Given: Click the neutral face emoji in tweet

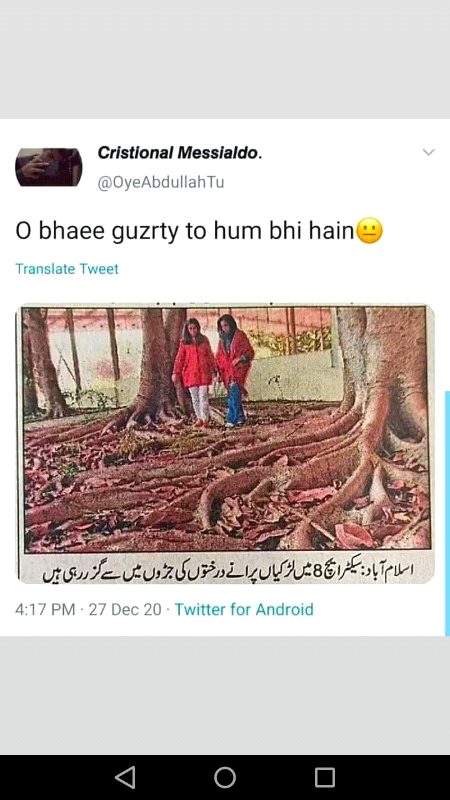Looking at the screenshot, I should coord(369,231).
